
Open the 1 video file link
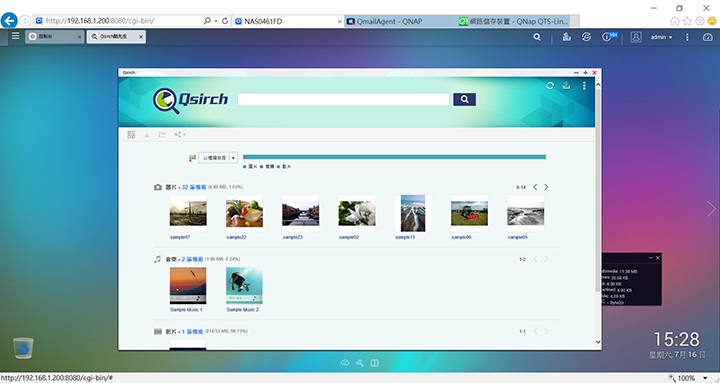pos(192,332)
